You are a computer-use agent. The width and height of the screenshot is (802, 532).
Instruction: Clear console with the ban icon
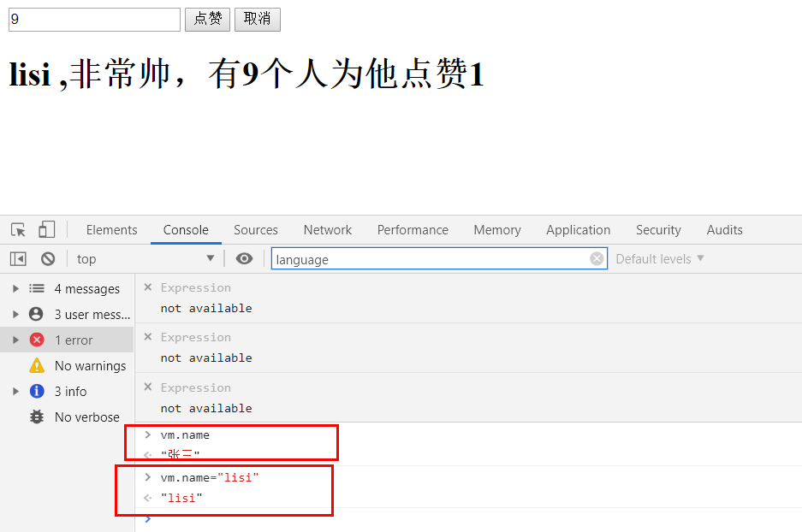click(48, 259)
